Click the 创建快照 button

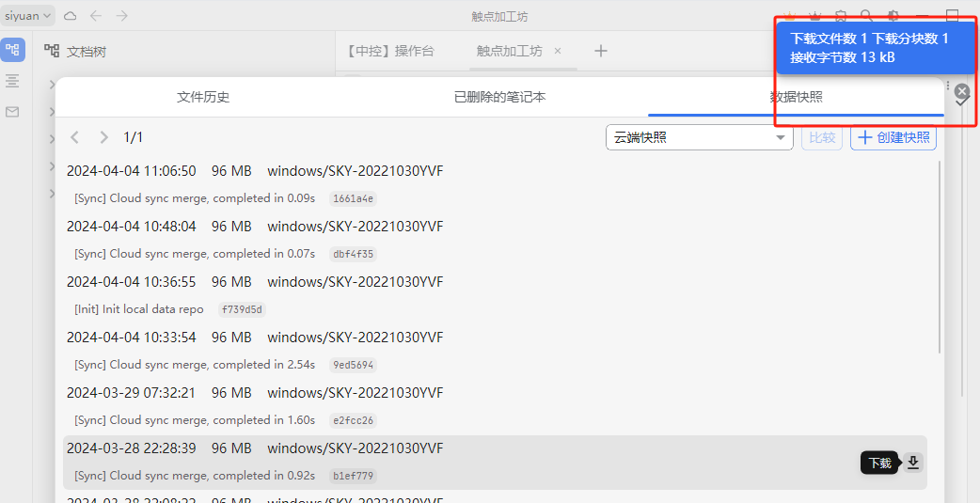pos(893,137)
